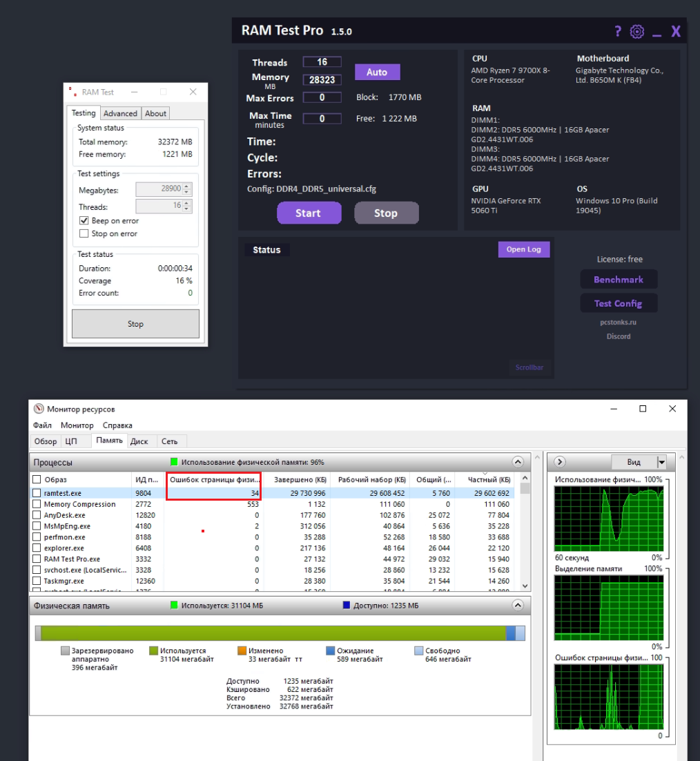Click purple Stop in RAM Test Pro
Screen dimensions: 700x761
pyautogui.click(x=386, y=213)
